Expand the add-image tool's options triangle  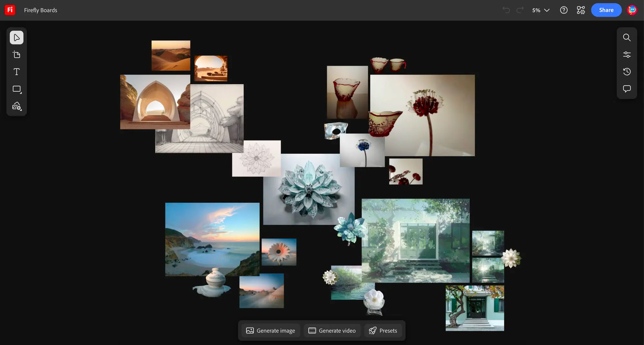(21, 110)
